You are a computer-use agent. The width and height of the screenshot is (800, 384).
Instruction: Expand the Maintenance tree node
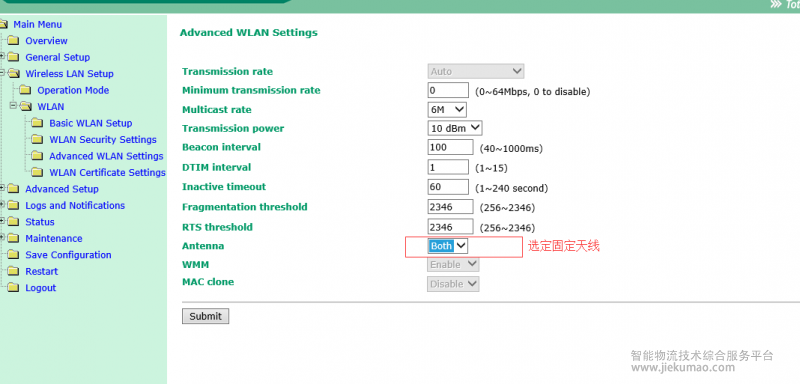tap(3, 238)
